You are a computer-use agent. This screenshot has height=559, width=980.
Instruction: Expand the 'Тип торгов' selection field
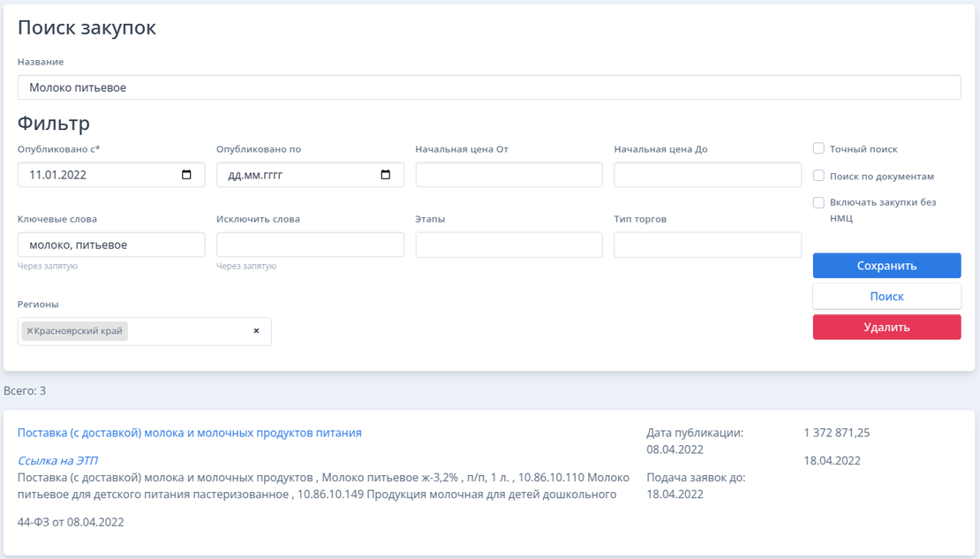tap(707, 245)
